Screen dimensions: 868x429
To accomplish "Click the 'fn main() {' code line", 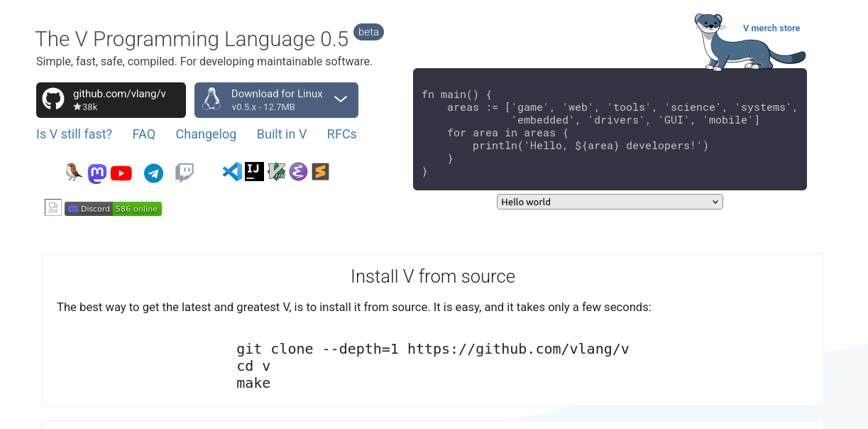I will tap(457, 94).
